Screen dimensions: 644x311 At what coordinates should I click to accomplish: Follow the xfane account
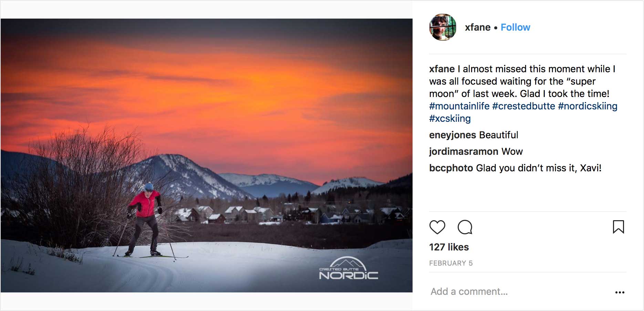[515, 27]
